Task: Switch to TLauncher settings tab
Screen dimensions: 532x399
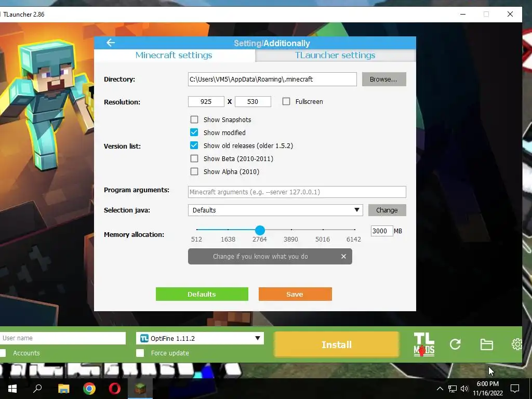Action: [335, 55]
